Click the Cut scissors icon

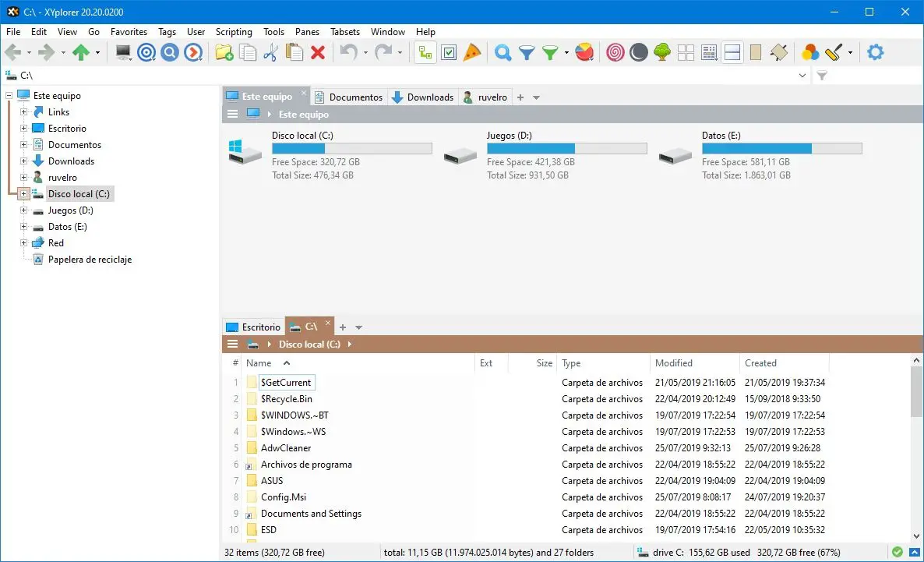pos(270,52)
